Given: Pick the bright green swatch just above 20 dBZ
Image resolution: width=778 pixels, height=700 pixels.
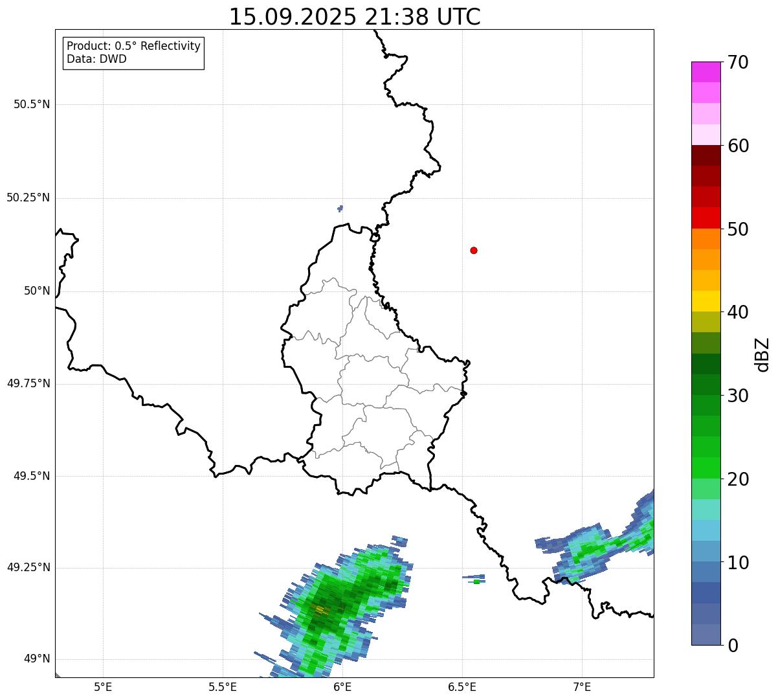Looking at the screenshot, I should [706, 468].
